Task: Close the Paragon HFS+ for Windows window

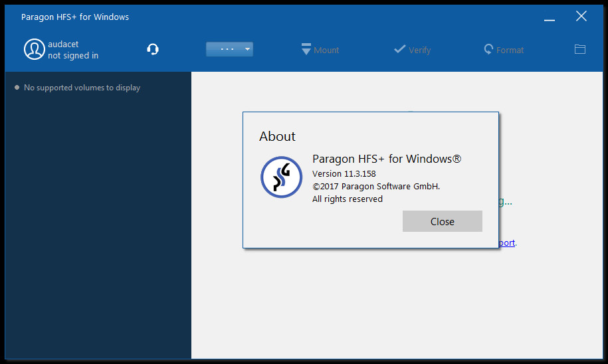Action: [581, 16]
